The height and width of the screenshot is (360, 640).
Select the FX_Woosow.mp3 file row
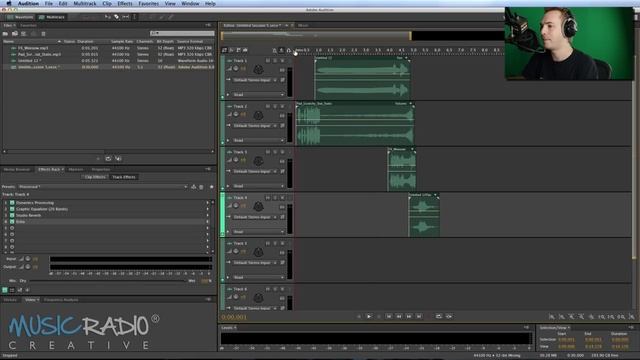point(109,48)
